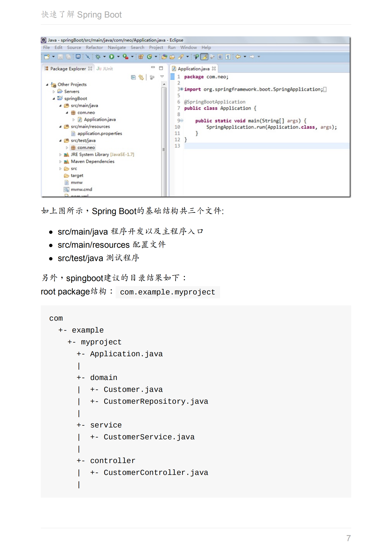392x555 pixels.
Task: Click scrollbar up arrow in Package Explorer
Action: [164, 85]
